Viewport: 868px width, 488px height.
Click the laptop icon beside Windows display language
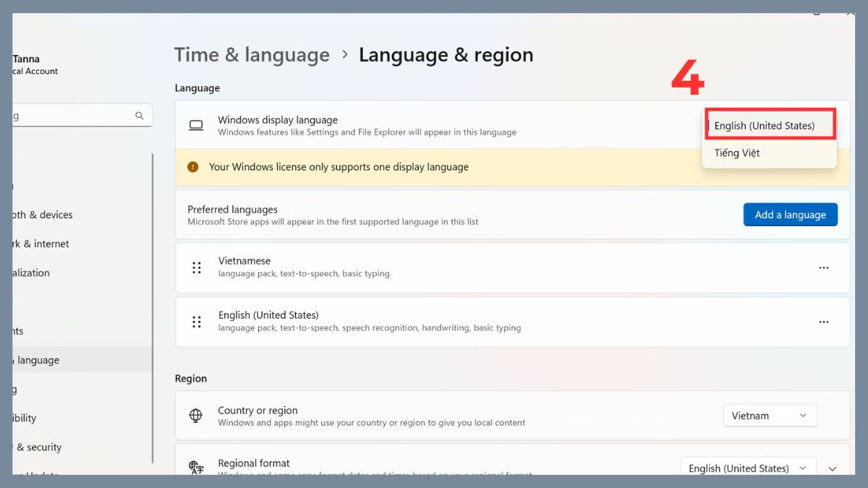[196, 126]
